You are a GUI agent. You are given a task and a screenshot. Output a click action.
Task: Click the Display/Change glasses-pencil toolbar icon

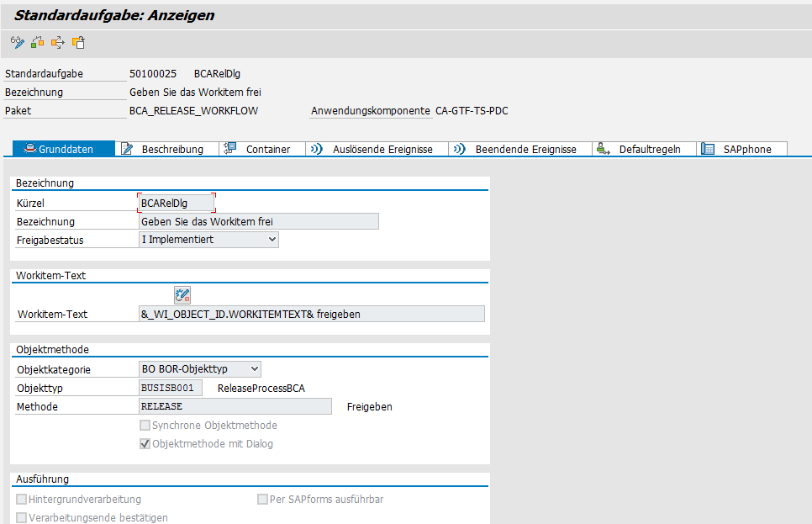point(17,42)
